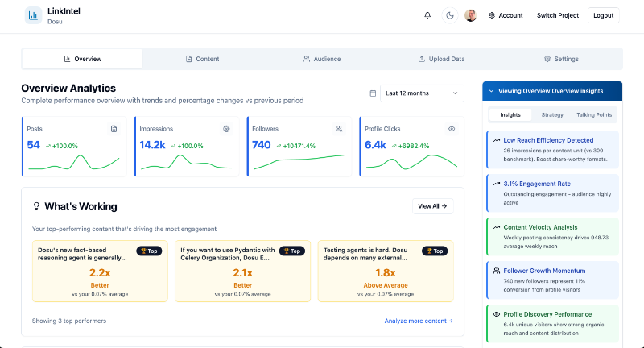The width and height of the screenshot is (644, 348).
Task: Click the calendar icon beside date range
Action: pos(372,93)
